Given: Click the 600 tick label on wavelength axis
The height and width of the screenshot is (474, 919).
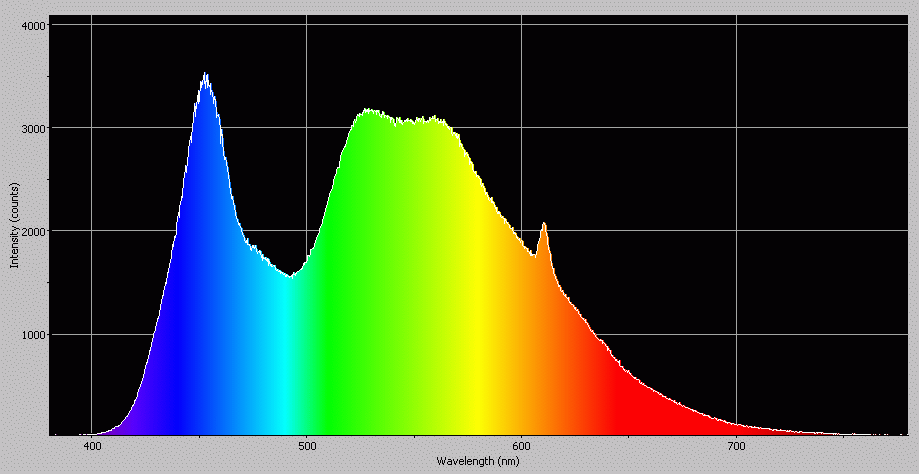Looking at the screenshot, I should [x=522, y=446].
